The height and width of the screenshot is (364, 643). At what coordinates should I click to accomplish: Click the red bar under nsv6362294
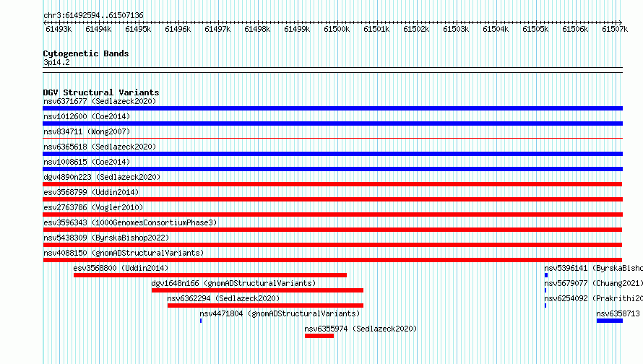click(265, 305)
